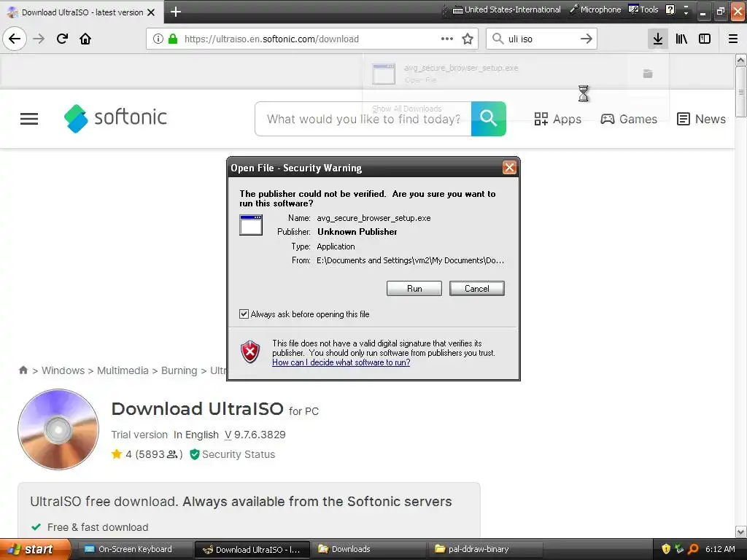Viewport: 747px width, 560px height.
Task: Click the version V 9.7.6.3829 text
Action: (255, 435)
